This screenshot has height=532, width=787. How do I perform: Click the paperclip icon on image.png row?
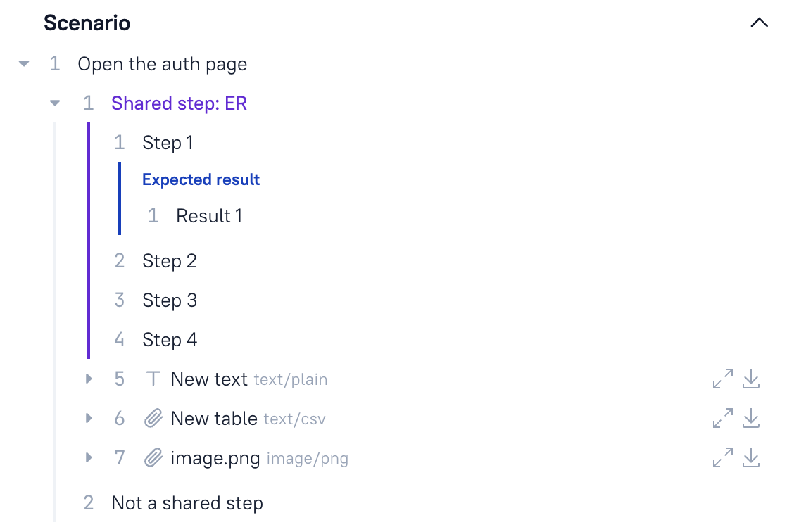click(152, 458)
